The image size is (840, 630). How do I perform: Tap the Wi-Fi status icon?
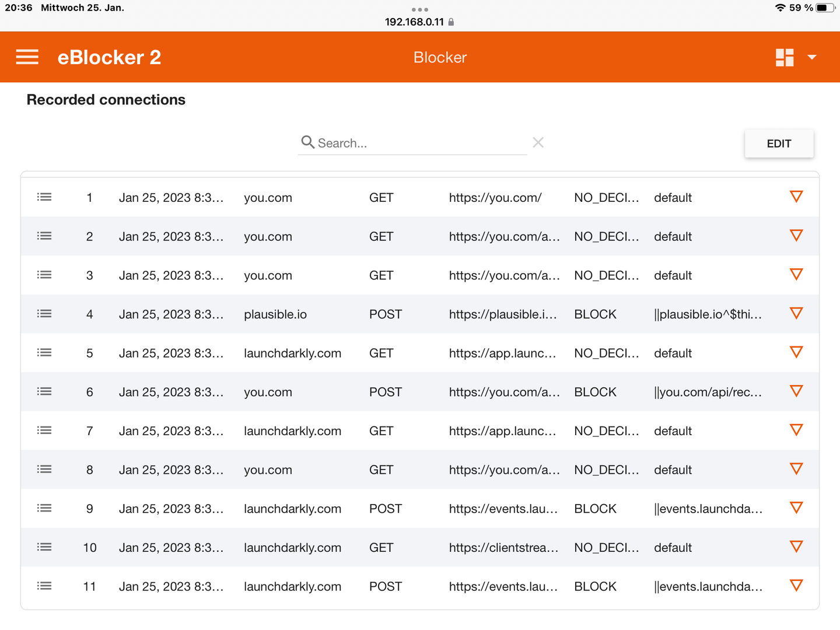point(780,8)
